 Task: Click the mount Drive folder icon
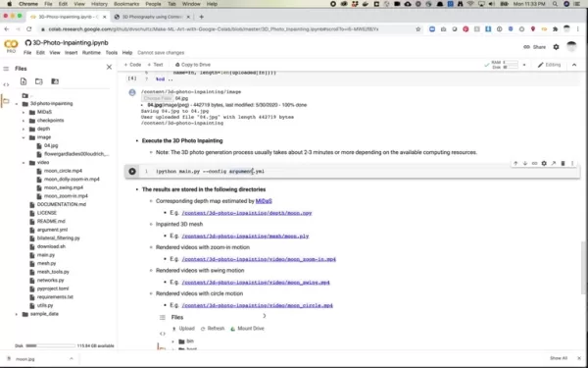(55, 81)
